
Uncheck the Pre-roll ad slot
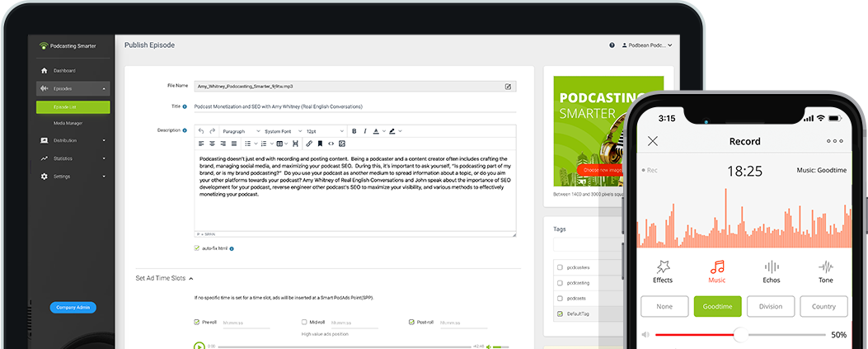click(x=196, y=322)
